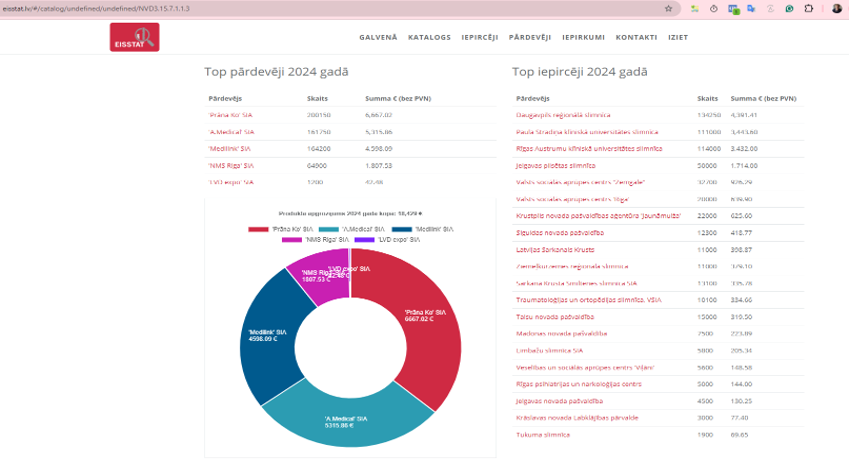Select count value 164200 for Medilink

[319, 148]
